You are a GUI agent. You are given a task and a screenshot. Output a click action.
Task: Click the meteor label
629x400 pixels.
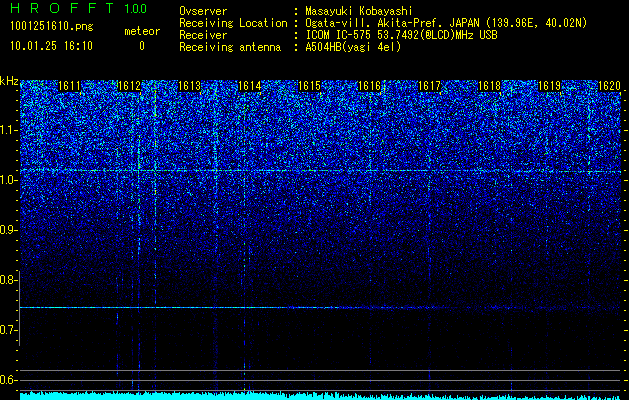142,31
